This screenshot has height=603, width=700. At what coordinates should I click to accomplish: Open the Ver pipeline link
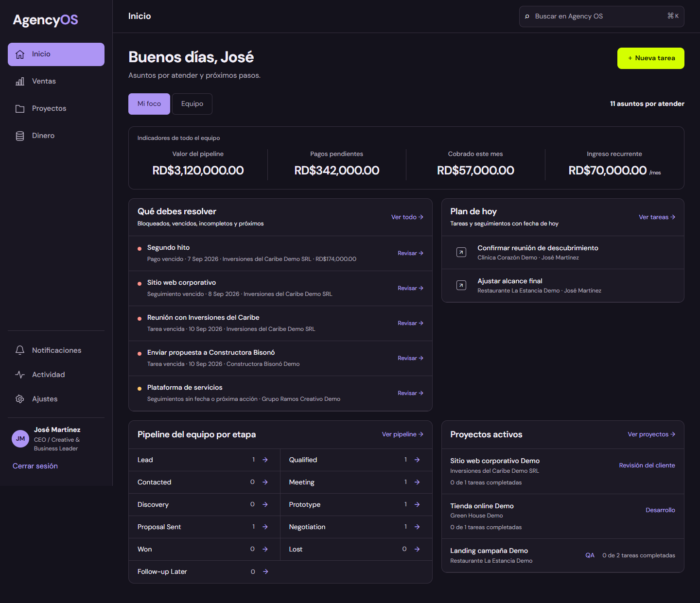pos(402,434)
